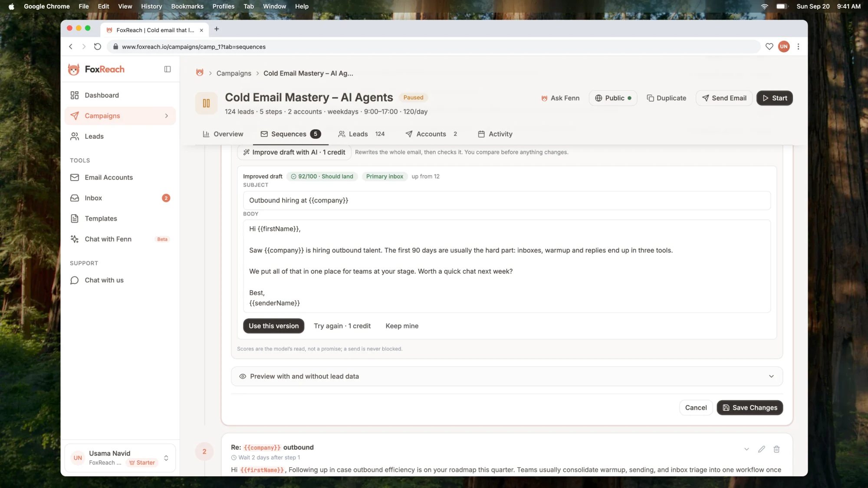Save Changes to the sequence step
Image resolution: width=868 pixels, height=488 pixels.
tap(750, 408)
